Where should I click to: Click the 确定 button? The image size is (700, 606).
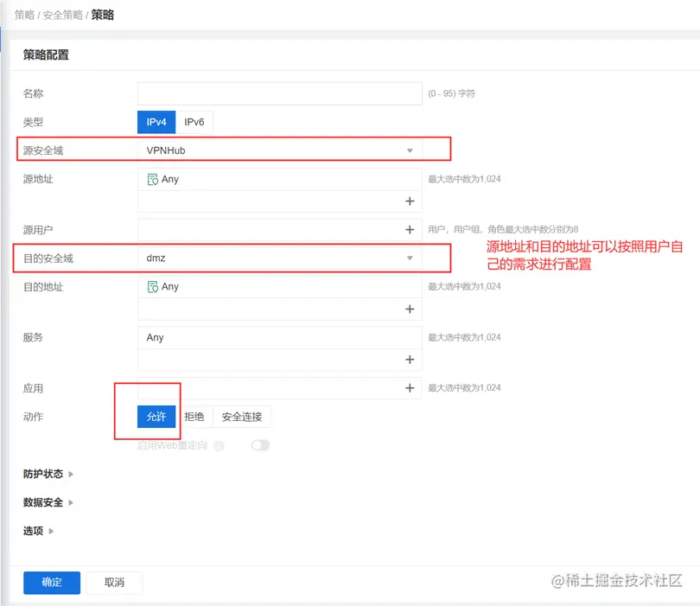click(x=52, y=583)
